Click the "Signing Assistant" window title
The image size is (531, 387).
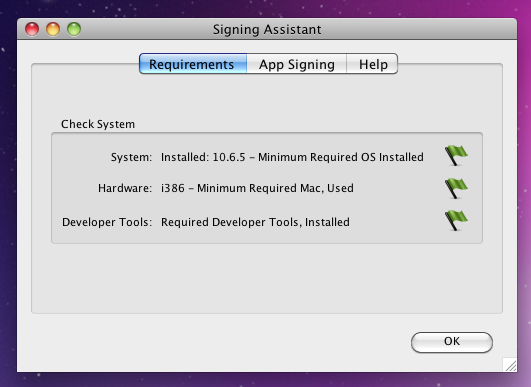click(267, 29)
